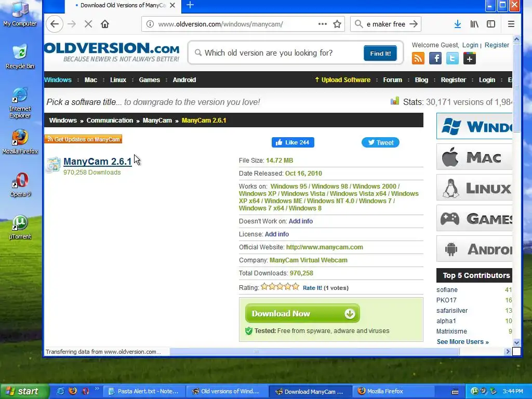Select Mozilla Firefox desktop shortcut
Viewport: 532px width, 399px height.
pos(20,141)
